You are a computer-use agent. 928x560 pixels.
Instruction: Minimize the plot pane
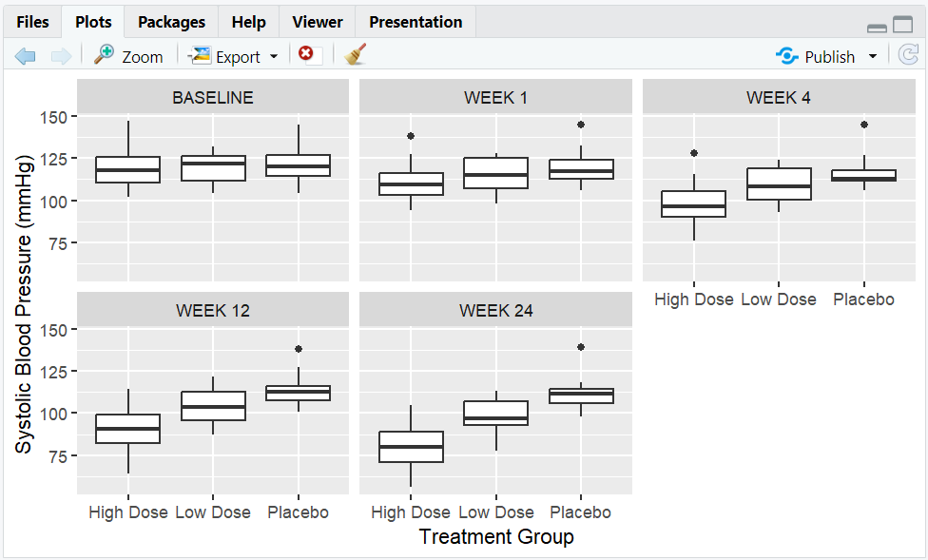(877, 29)
